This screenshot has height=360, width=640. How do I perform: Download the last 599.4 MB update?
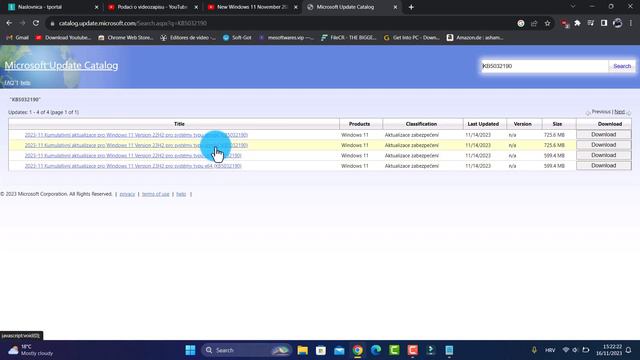point(604,166)
